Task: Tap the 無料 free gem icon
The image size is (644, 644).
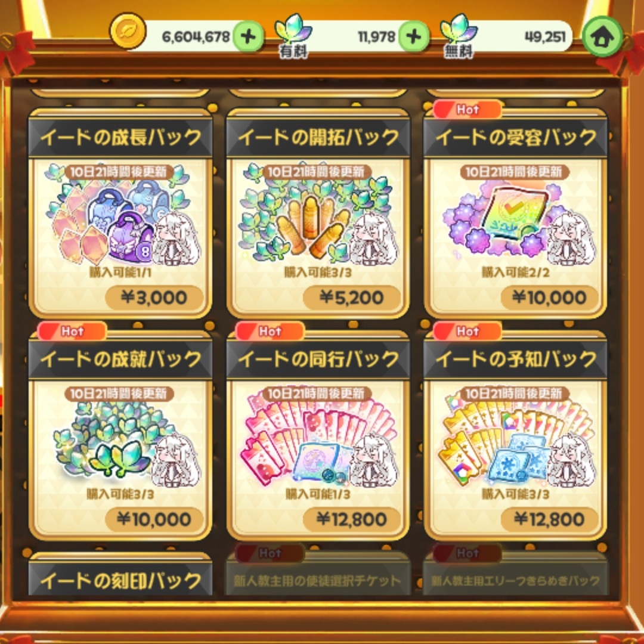Action: (459, 35)
